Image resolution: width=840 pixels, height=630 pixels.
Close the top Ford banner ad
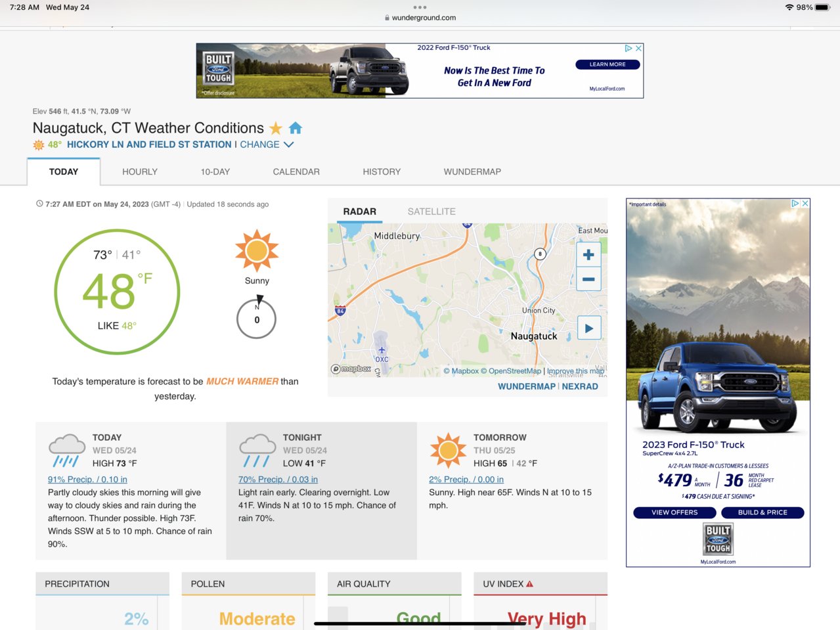638,48
